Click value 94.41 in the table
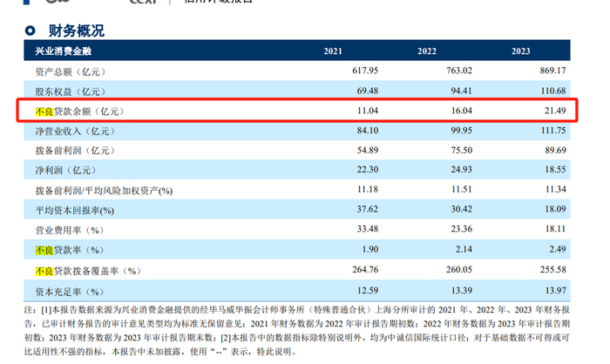Screen dimensions: 610x364 click(461, 91)
